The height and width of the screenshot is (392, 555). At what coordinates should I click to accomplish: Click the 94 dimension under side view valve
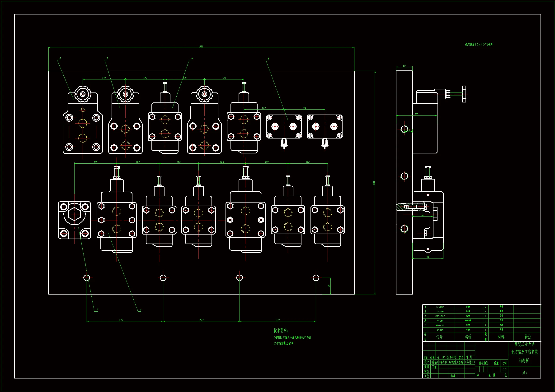point(428,257)
